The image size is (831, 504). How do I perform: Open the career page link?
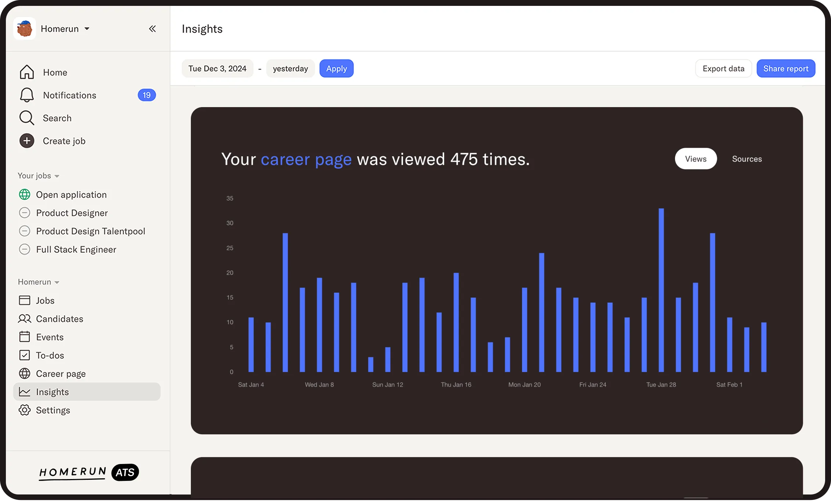[306, 159]
